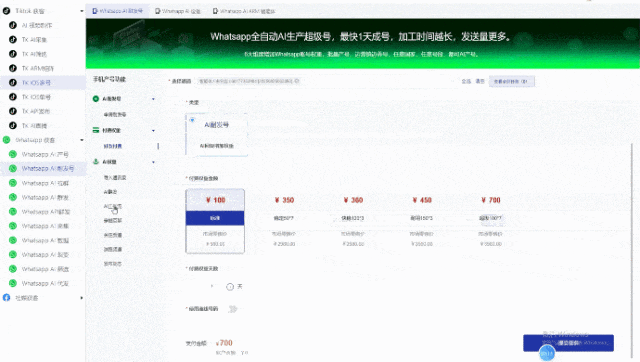The width and height of the screenshot is (640, 362).
Task: Select the ¥ 100 price package
Action: click(215, 221)
